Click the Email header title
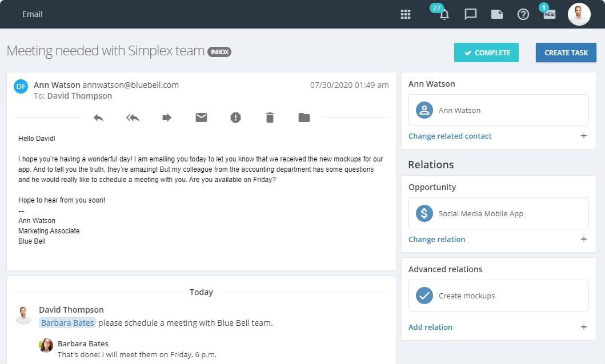 coord(33,14)
